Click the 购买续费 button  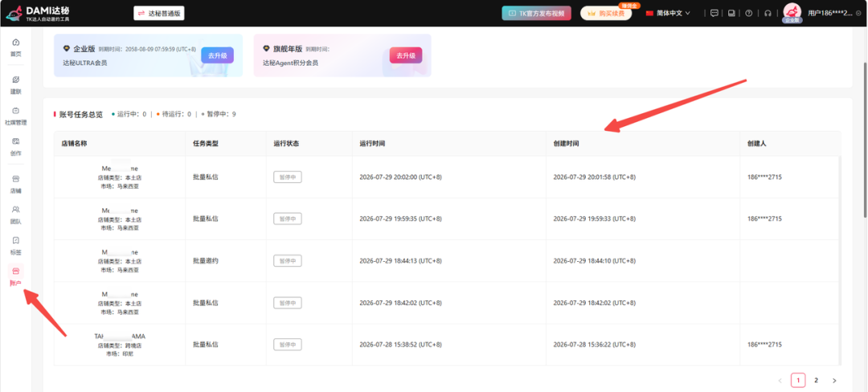[x=606, y=14]
